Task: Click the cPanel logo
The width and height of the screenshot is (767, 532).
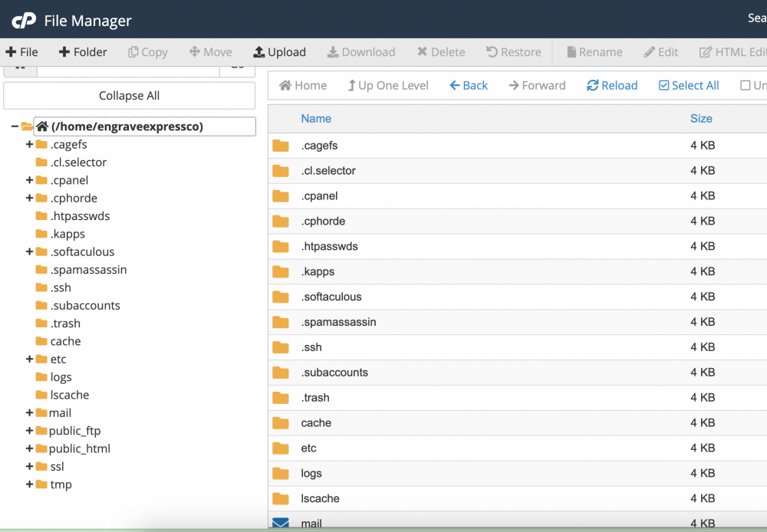Action: [22, 21]
